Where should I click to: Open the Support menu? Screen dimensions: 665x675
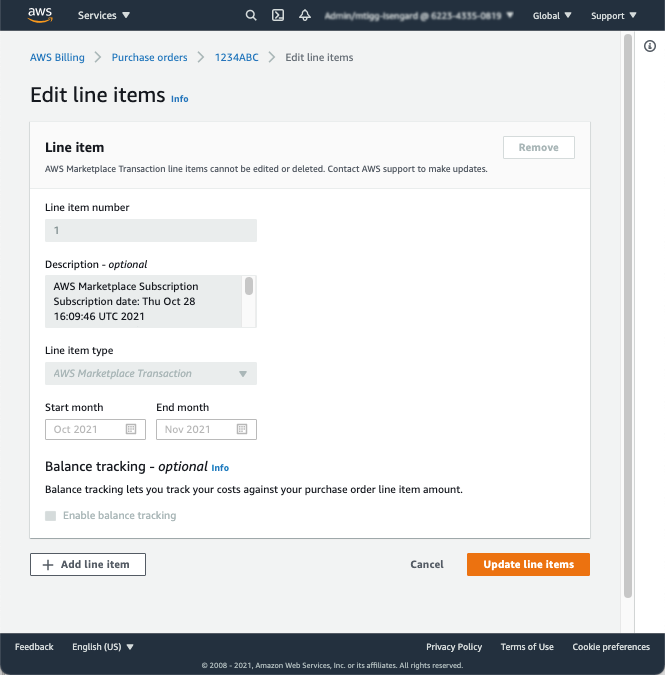point(614,16)
